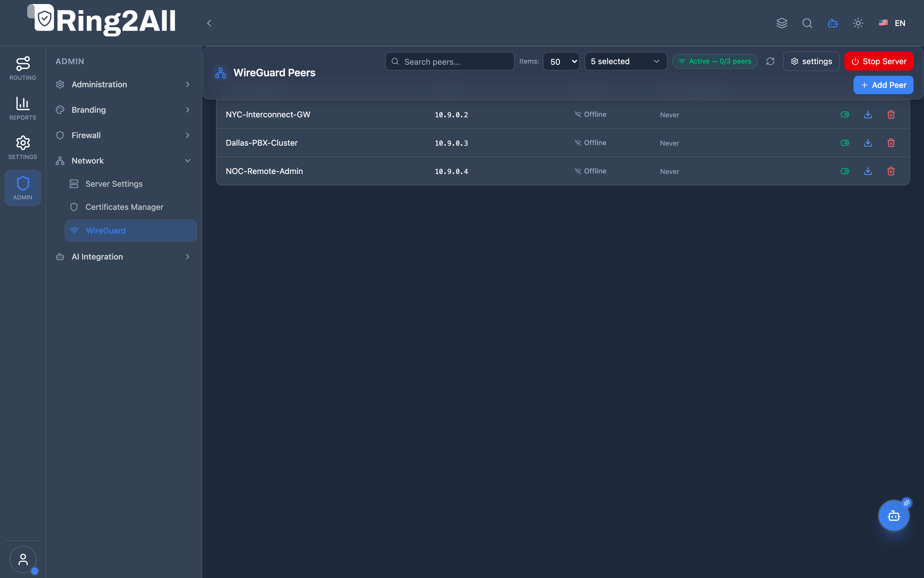Collapse sidebar with the left chevron
The image size is (924, 578).
(209, 23)
